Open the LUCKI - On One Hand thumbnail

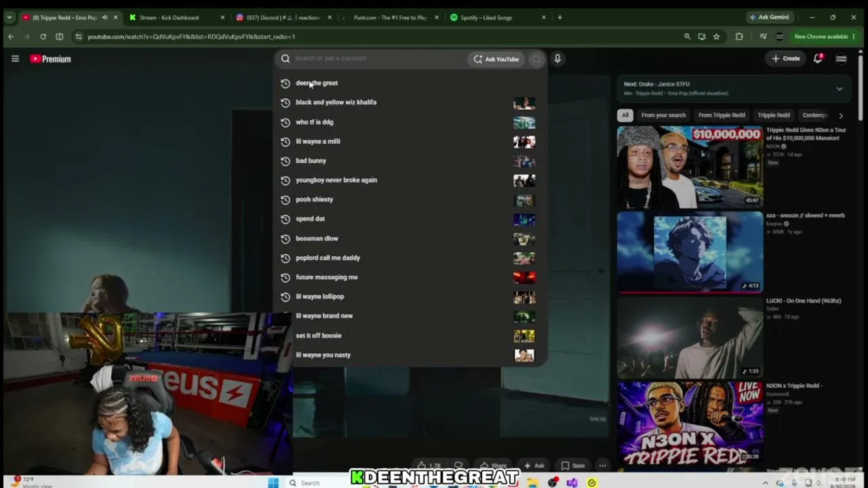pyautogui.click(x=690, y=338)
